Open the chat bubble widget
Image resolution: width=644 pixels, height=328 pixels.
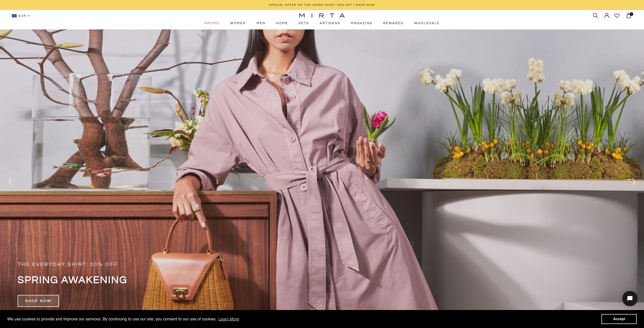(x=630, y=298)
